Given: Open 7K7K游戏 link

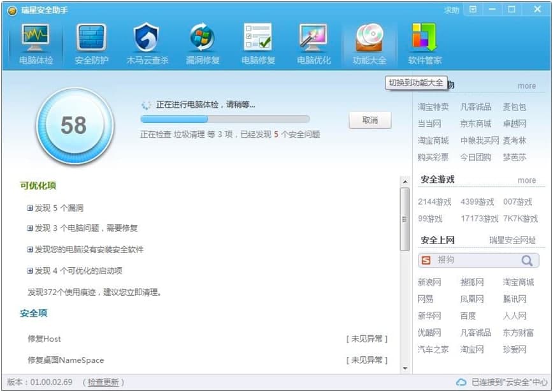Looking at the screenshot, I should coord(521,219).
